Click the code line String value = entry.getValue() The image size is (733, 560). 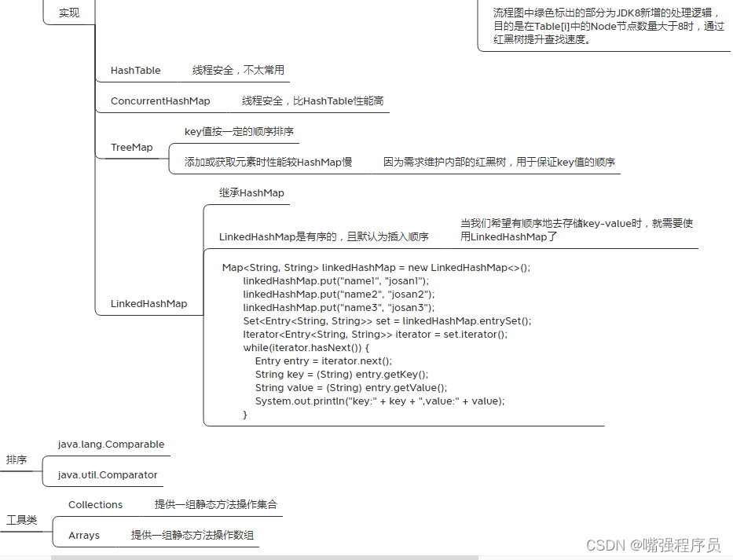coord(351,387)
